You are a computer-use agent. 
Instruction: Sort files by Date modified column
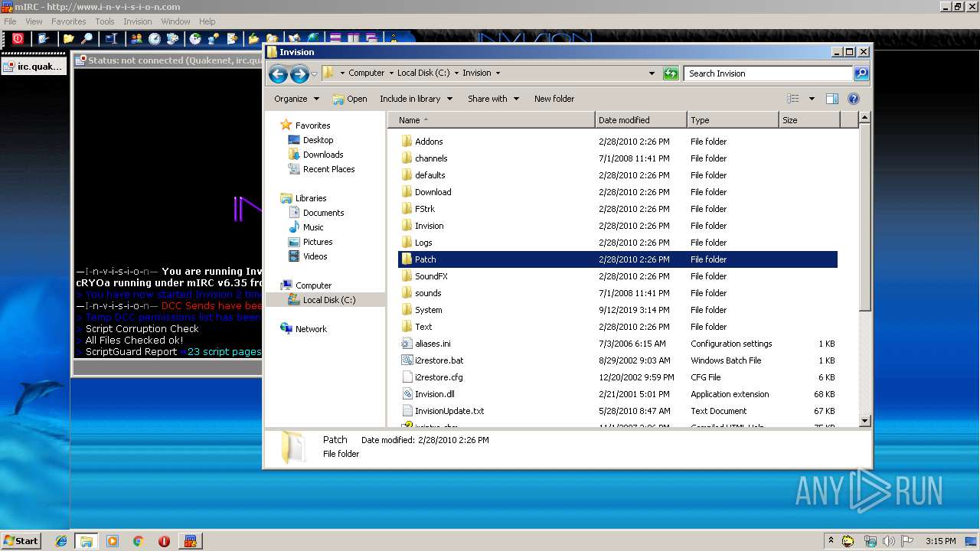point(641,120)
